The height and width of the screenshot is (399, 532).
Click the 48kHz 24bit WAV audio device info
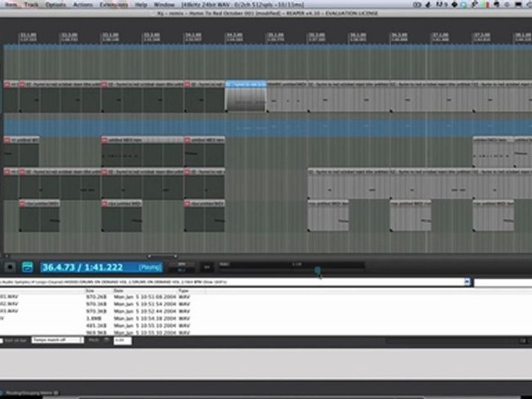point(243,5)
